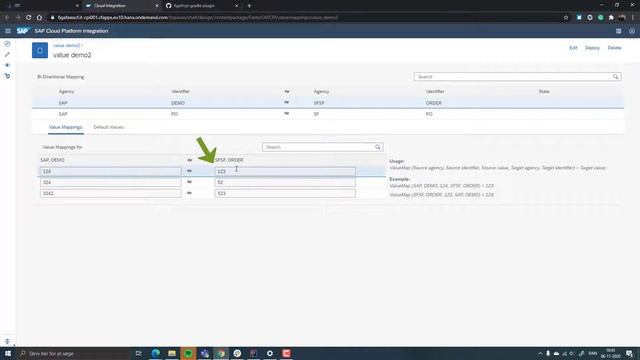Open Google Chrome from the taskbar
Image resolution: width=640 pixels, height=360 pixels.
pos(221,353)
